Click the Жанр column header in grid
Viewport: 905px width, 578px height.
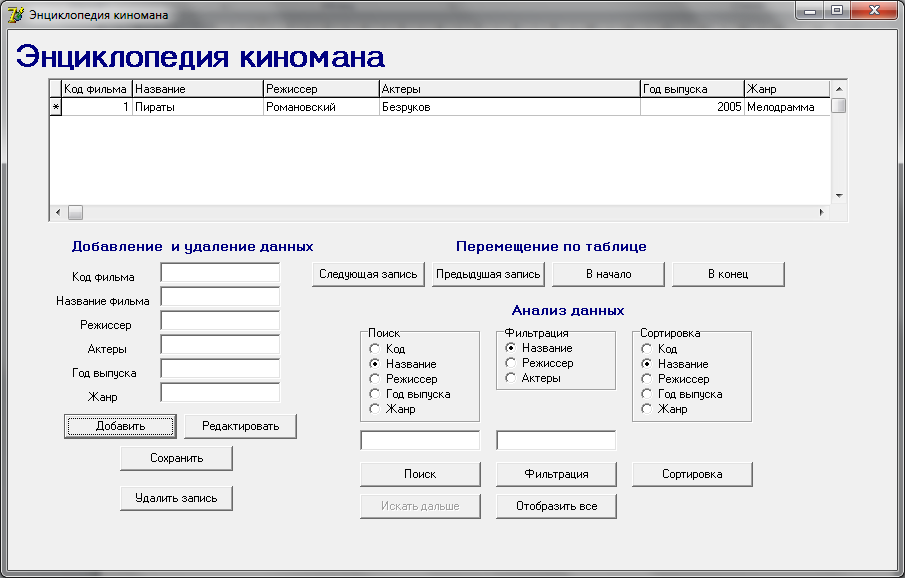pos(788,89)
